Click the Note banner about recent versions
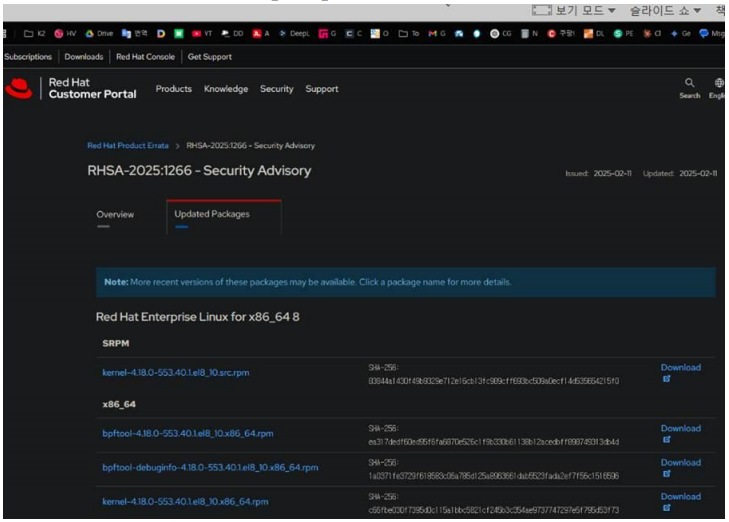 tap(405, 282)
